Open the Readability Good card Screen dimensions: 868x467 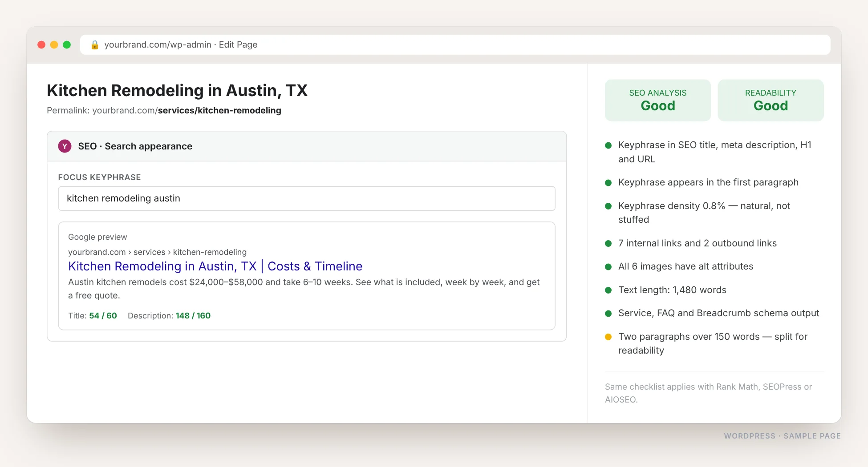771,100
